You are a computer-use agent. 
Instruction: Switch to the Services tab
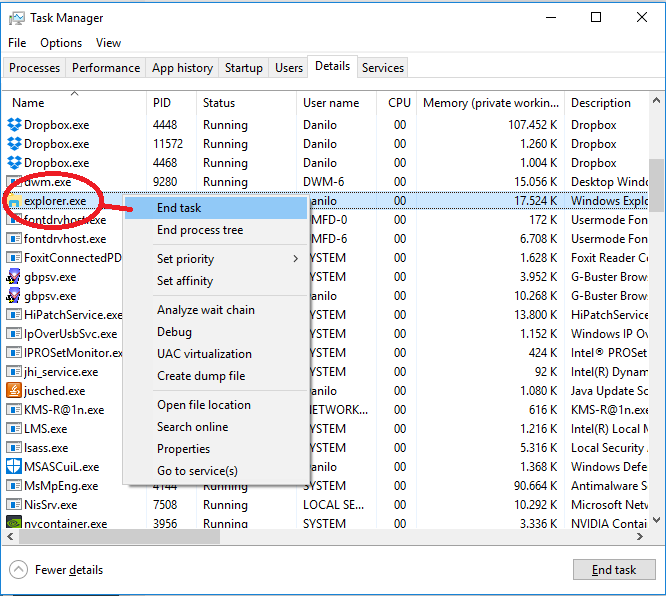[383, 68]
